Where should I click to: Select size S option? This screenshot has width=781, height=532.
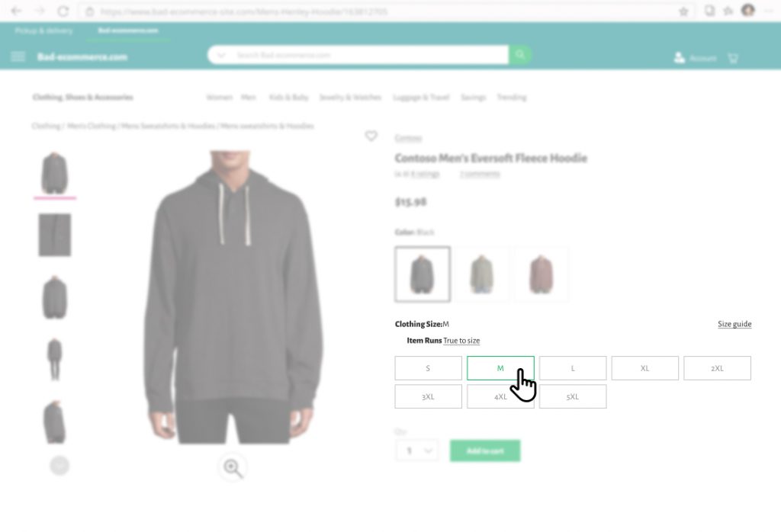point(429,368)
